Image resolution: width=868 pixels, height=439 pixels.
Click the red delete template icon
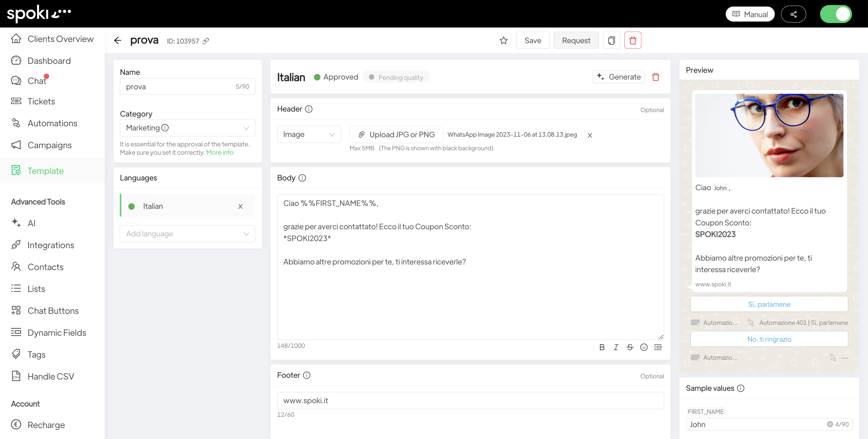633,41
